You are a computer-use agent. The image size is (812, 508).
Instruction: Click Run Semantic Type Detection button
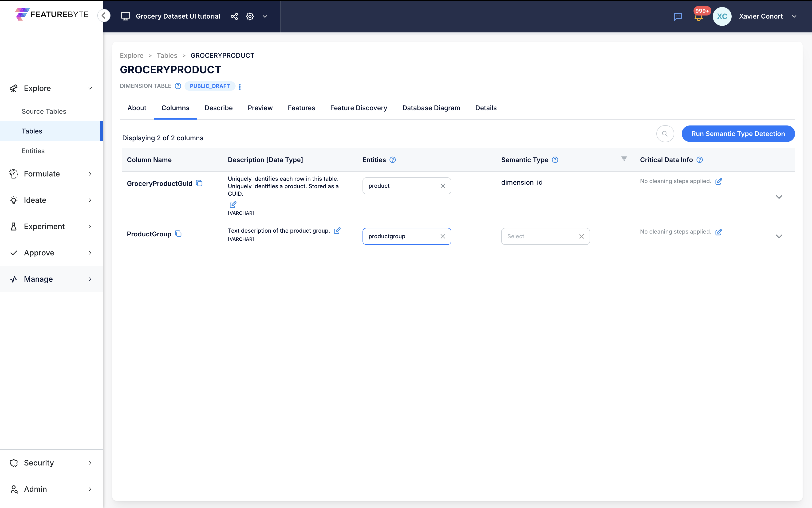[738, 133]
